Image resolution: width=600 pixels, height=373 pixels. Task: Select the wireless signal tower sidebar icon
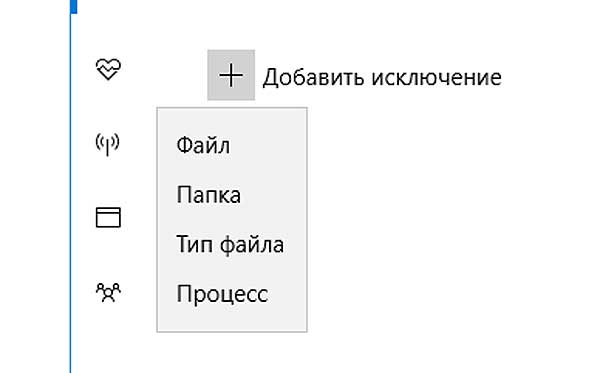[108, 144]
